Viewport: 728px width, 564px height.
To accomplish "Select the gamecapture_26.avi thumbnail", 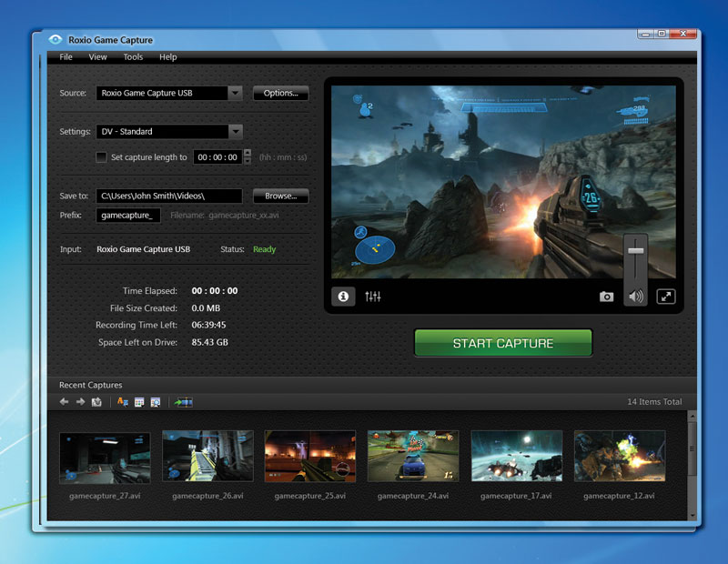I will 208,456.
